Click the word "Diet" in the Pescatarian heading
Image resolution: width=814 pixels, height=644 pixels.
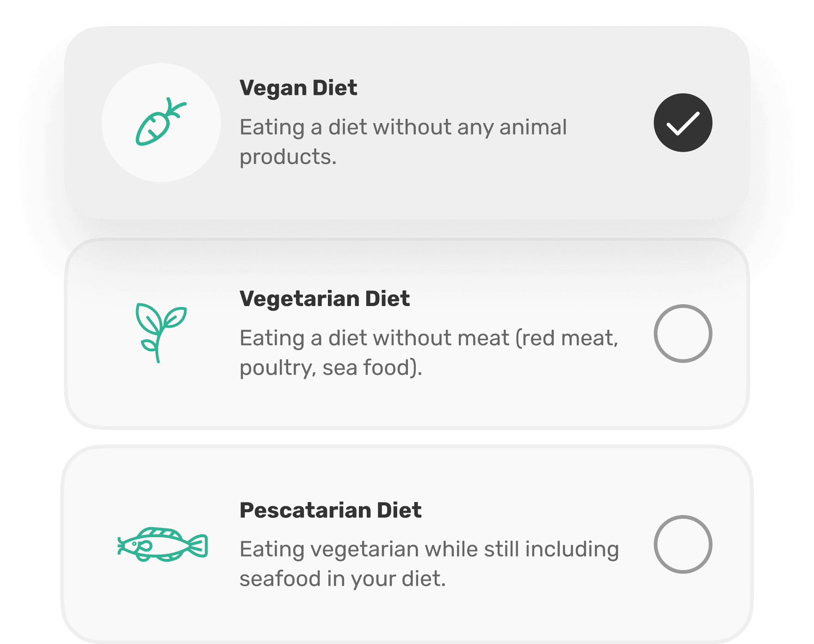(x=399, y=510)
